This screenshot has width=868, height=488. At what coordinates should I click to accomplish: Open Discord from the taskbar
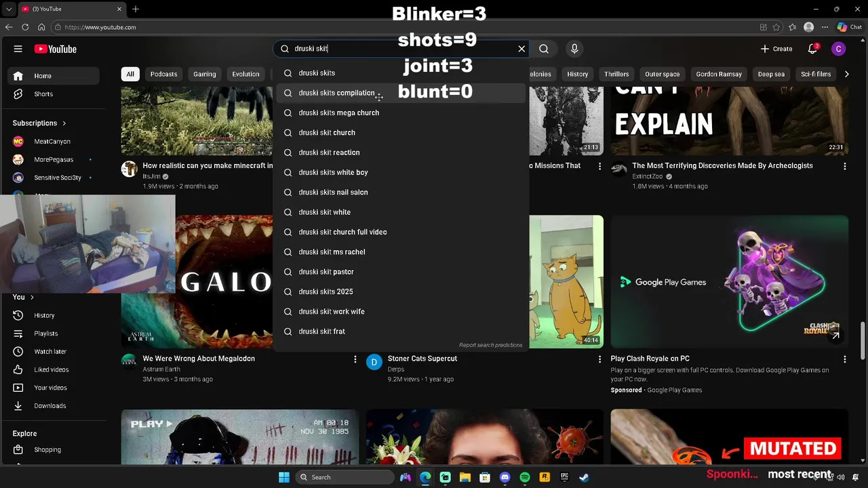[505, 477]
